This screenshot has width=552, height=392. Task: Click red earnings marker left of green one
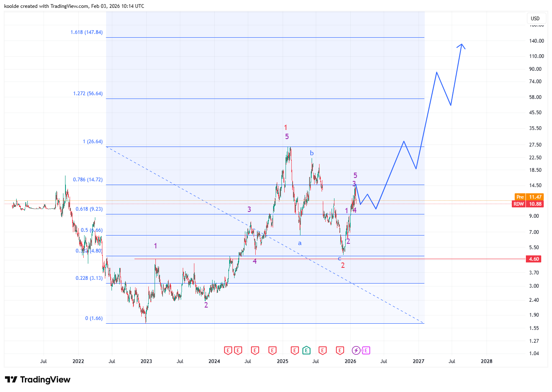pyautogui.click(x=295, y=351)
